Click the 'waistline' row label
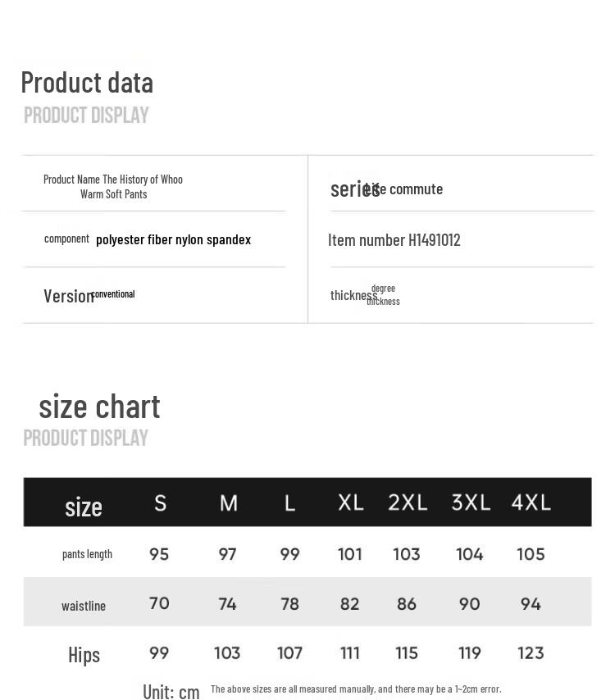 pos(84,606)
